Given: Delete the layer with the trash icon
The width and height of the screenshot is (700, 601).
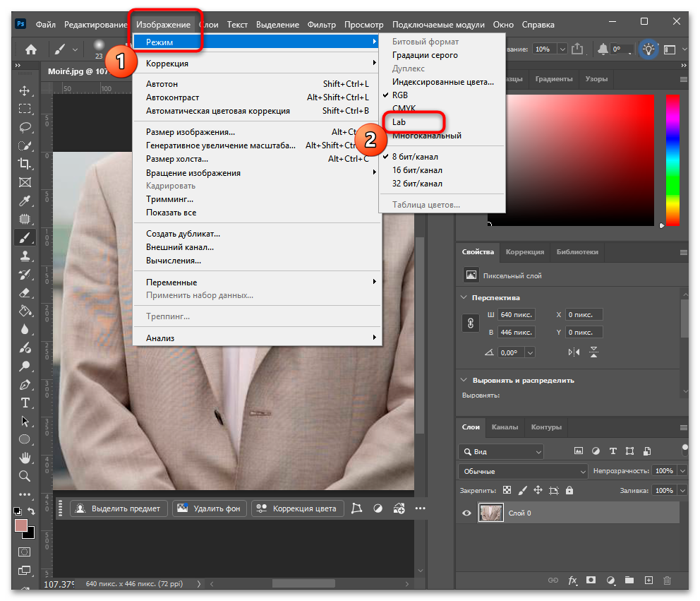Looking at the screenshot, I should (668, 581).
